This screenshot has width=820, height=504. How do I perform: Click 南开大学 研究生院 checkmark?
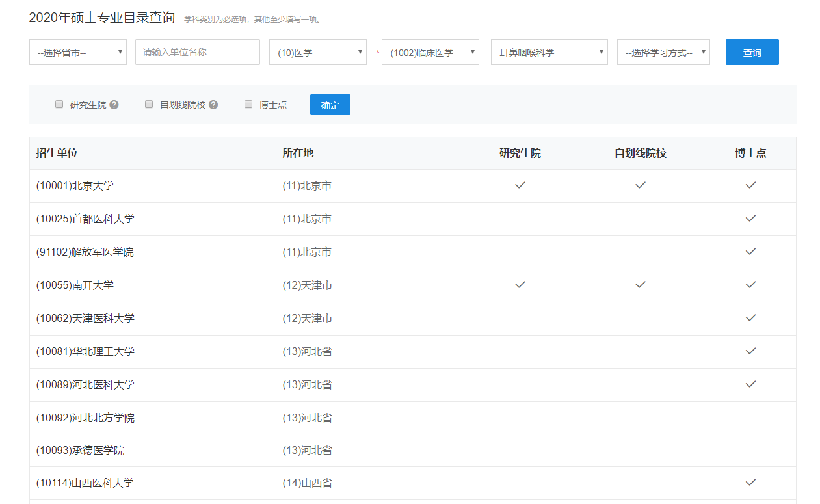point(520,285)
